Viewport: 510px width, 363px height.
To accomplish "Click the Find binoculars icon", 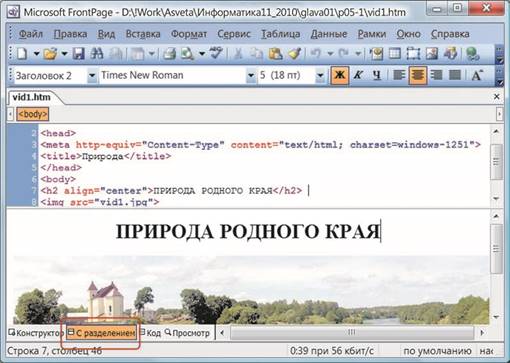I will tap(97, 53).
